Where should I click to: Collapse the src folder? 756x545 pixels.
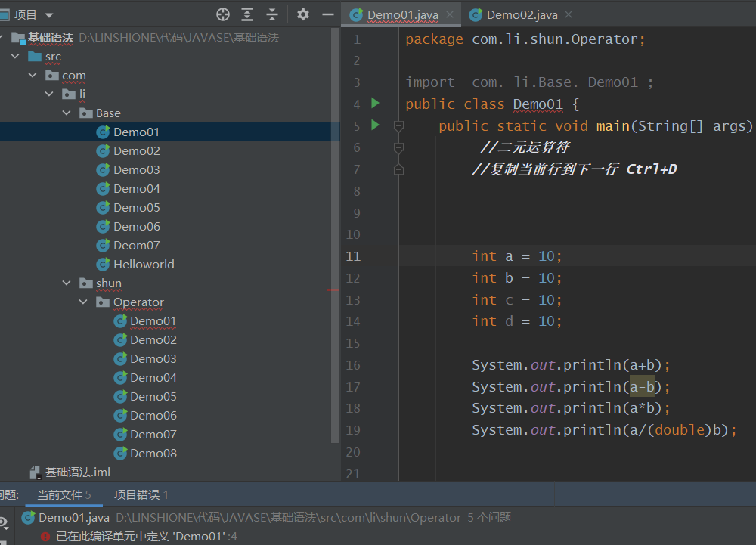pos(15,57)
